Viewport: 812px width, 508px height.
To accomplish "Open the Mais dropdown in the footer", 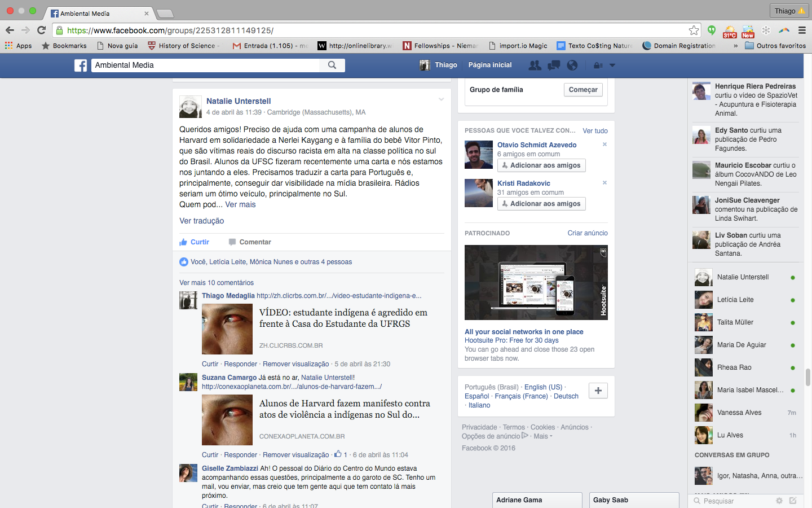I will point(542,436).
